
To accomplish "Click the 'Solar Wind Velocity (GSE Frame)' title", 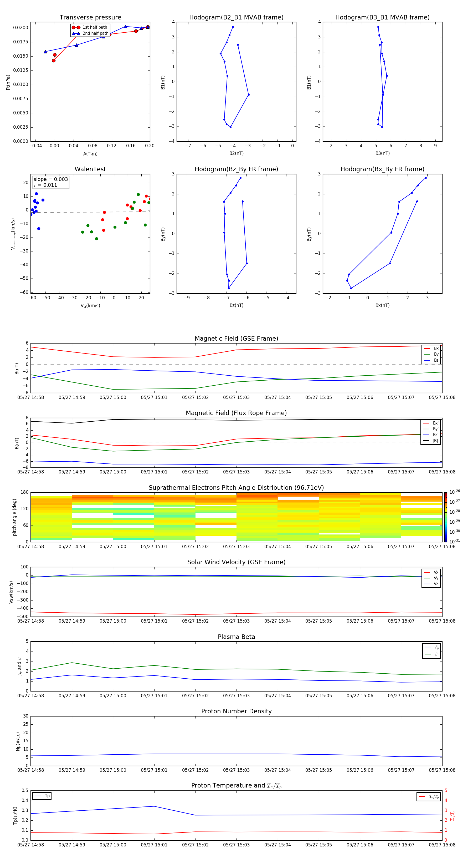I will (236, 562).
